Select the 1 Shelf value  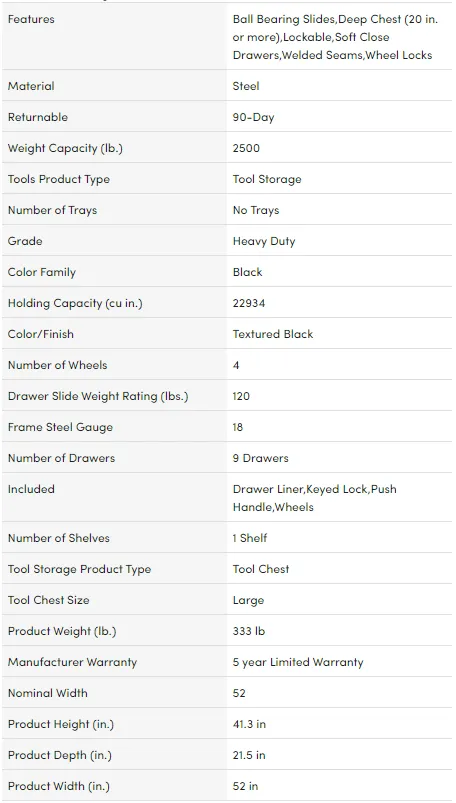coord(250,538)
